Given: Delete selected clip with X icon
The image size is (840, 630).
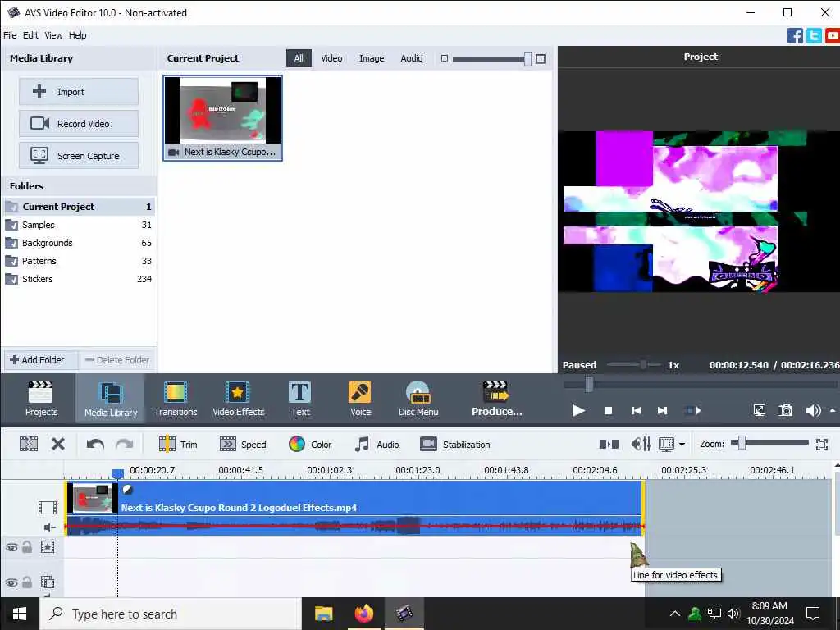Looking at the screenshot, I should coord(58,444).
